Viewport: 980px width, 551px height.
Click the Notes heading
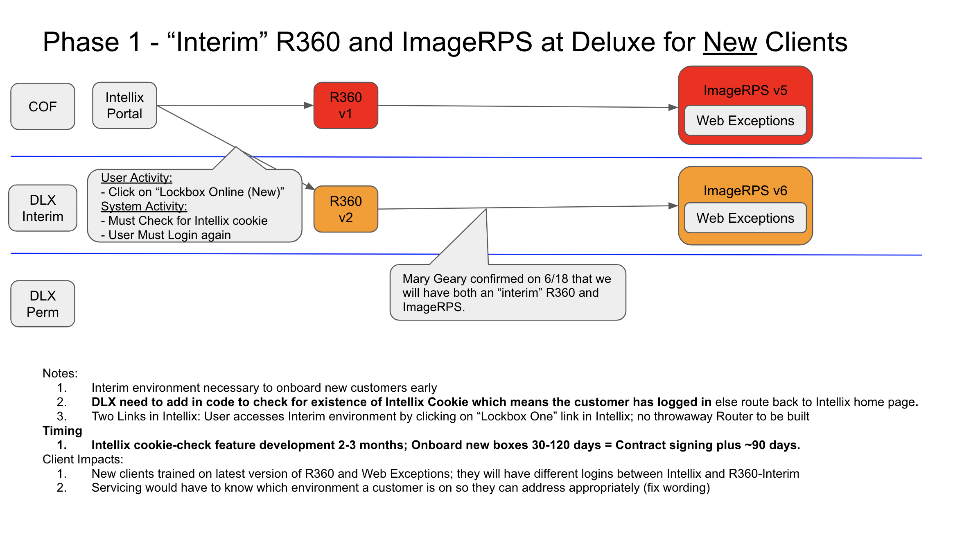pos(60,373)
